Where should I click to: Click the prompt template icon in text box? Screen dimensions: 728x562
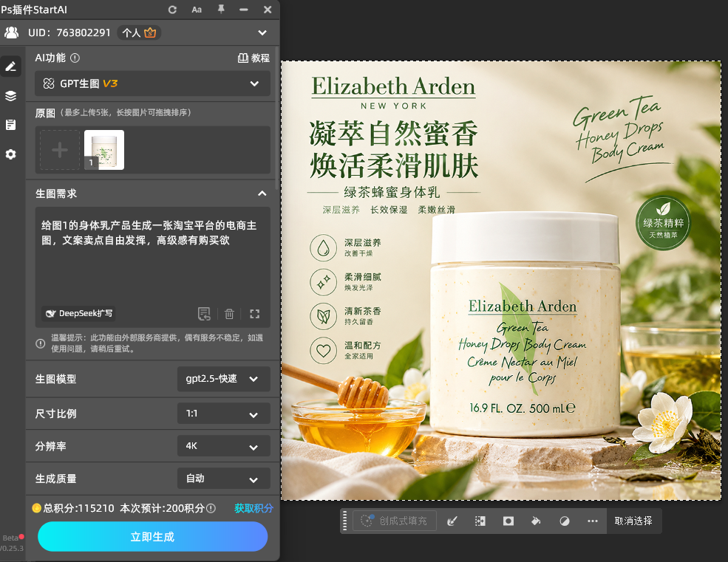click(x=204, y=314)
